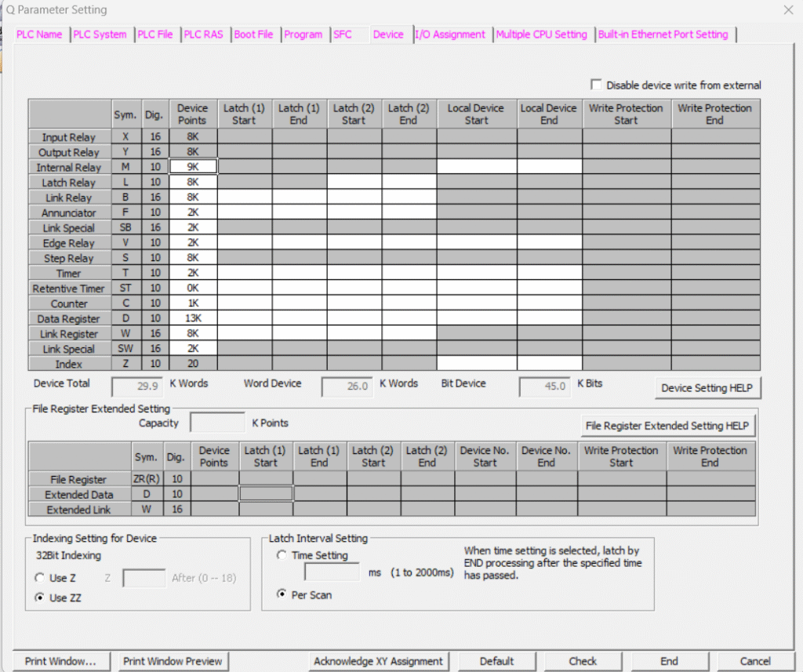The image size is (803, 672).
Task: Click the Device Setting HELP button
Action: pos(707,388)
